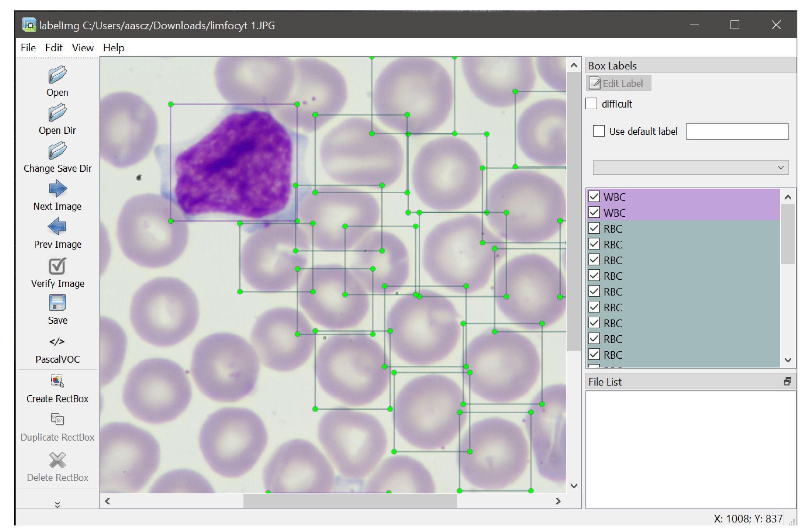
Task: Enable the difficult checkbox
Action: pos(591,104)
